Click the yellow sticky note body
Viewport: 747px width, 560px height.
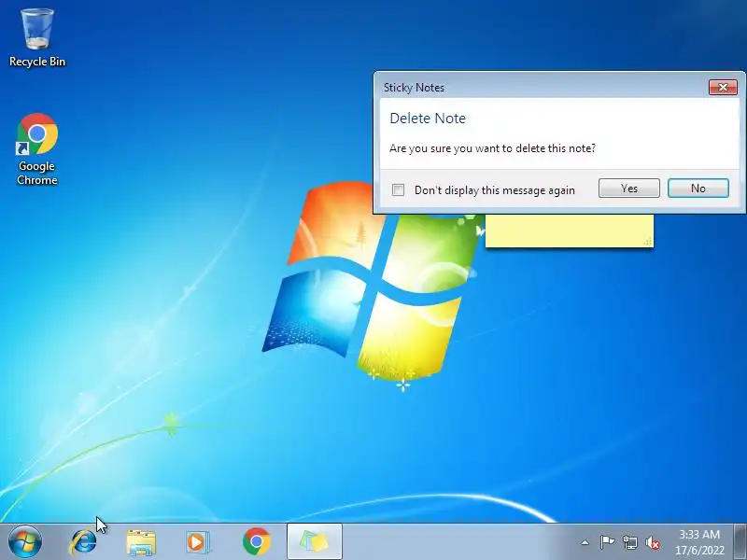pyautogui.click(x=570, y=231)
